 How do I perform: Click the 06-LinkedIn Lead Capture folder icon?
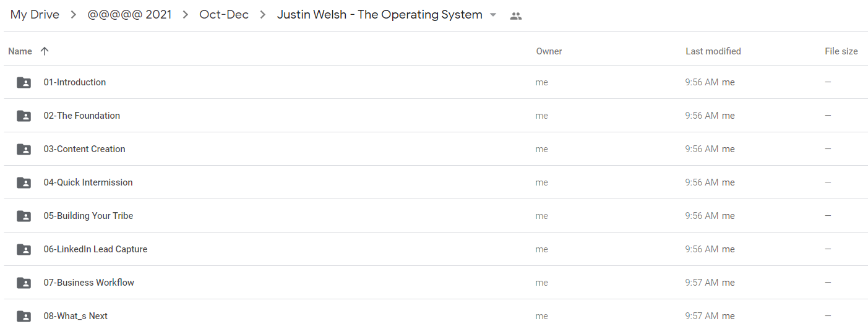coord(24,249)
